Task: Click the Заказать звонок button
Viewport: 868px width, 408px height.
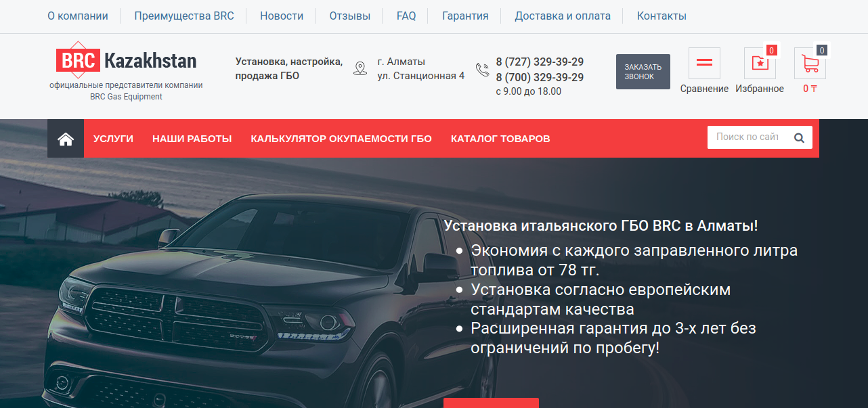Action: 643,72
